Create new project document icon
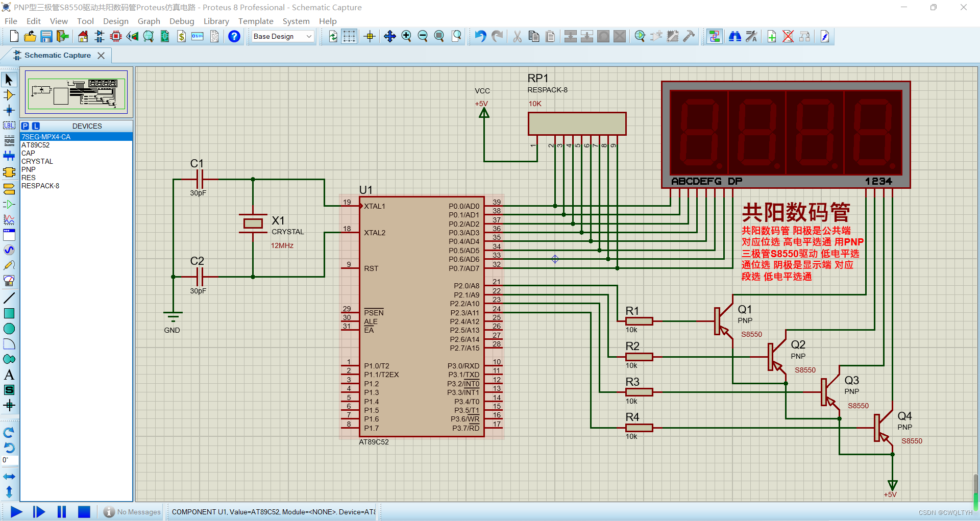980x521 pixels. (x=14, y=36)
